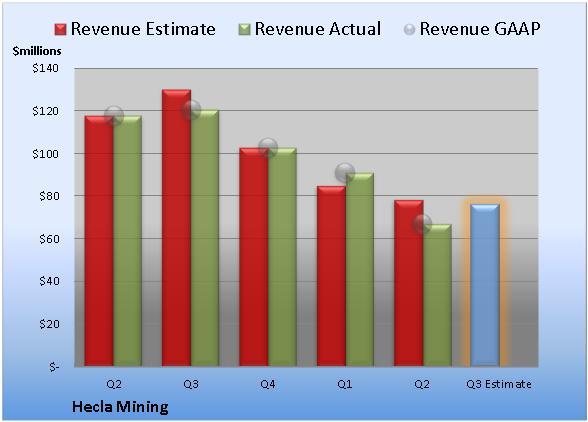Select the 'Revenue Estimate' legend label

point(143,29)
